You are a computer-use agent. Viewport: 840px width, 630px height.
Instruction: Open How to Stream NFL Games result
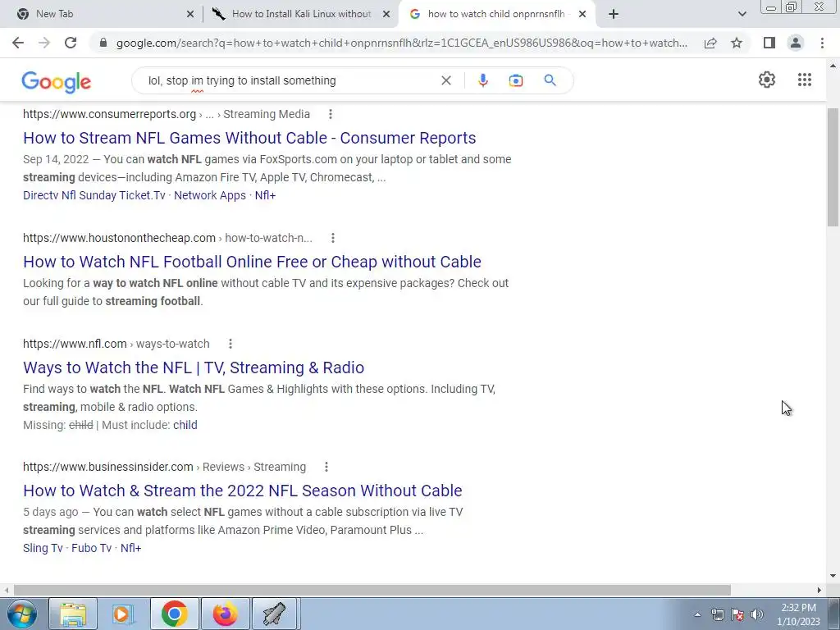coord(249,138)
